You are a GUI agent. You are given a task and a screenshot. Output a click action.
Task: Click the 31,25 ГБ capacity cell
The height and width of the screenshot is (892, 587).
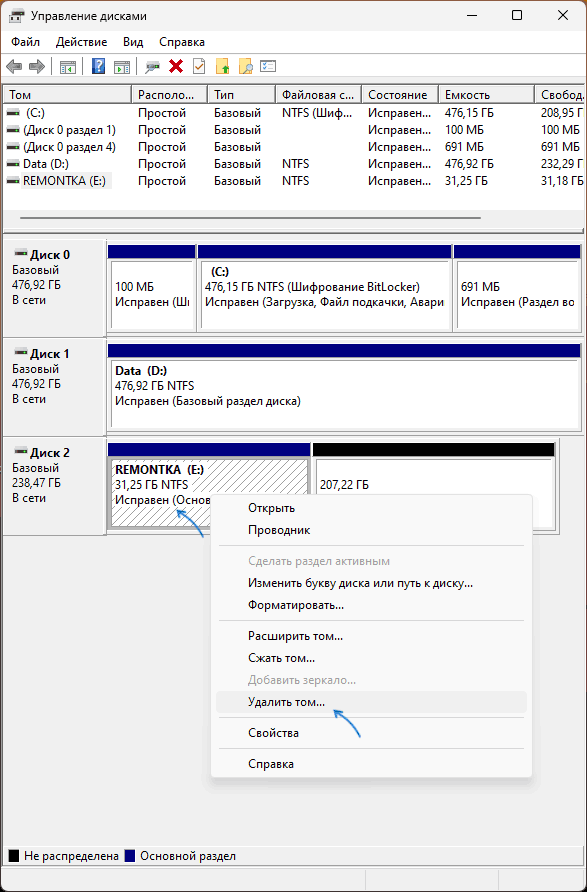466,181
